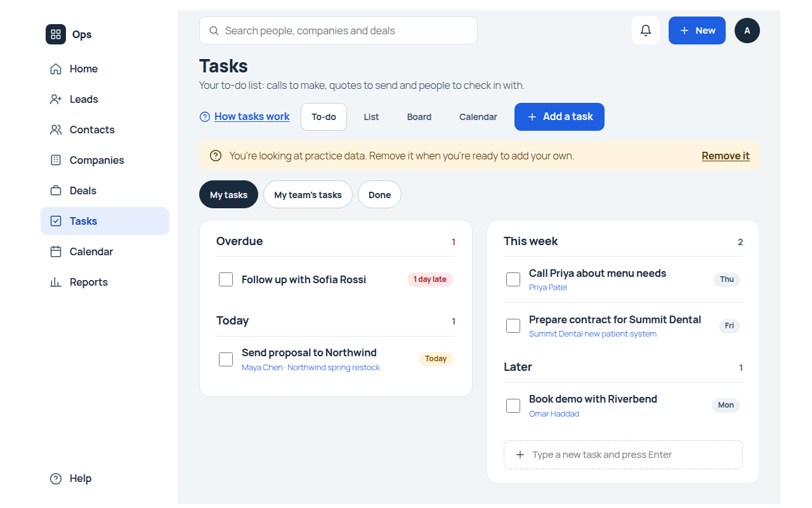812x508 pixels.
Task: Click the Help question mark icon
Action: tap(56, 479)
